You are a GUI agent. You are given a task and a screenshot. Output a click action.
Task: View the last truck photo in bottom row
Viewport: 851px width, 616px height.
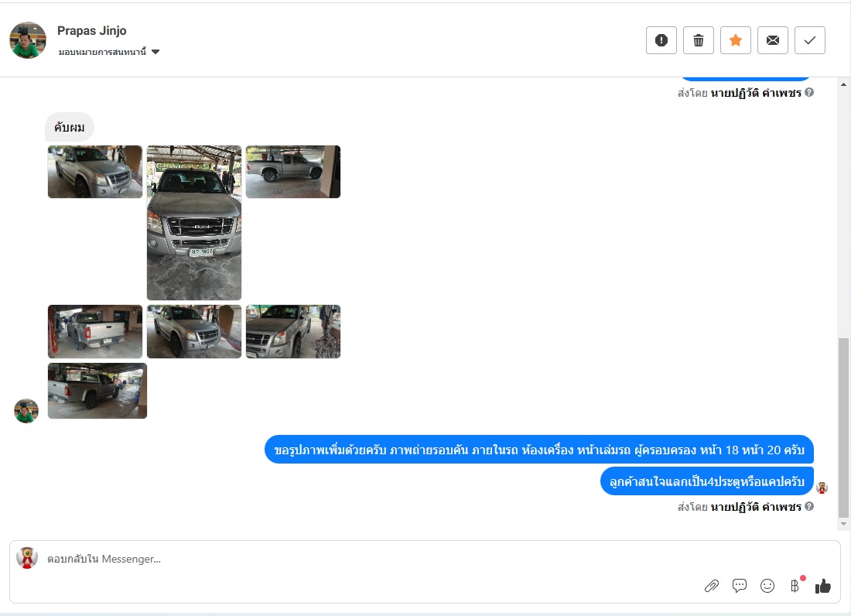[x=97, y=391]
